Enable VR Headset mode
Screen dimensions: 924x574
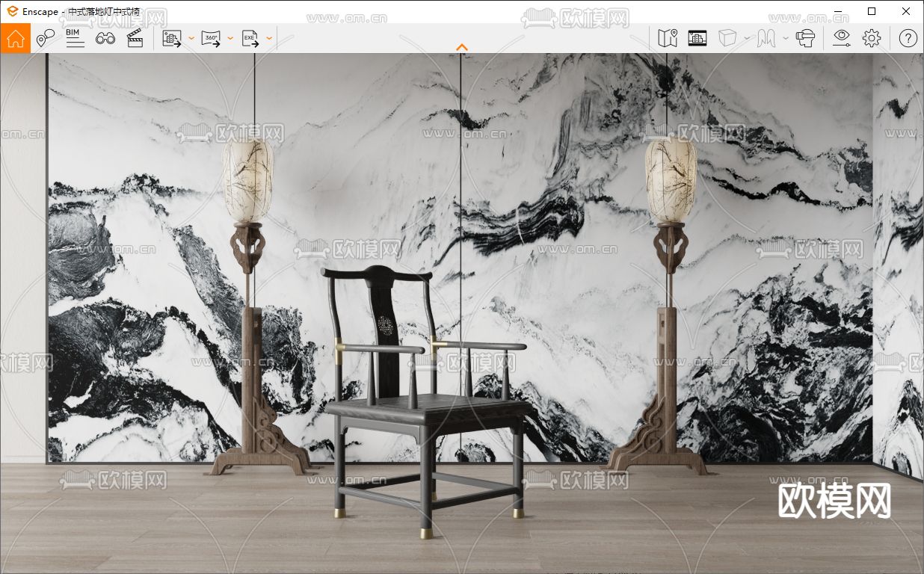(x=805, y=38)
